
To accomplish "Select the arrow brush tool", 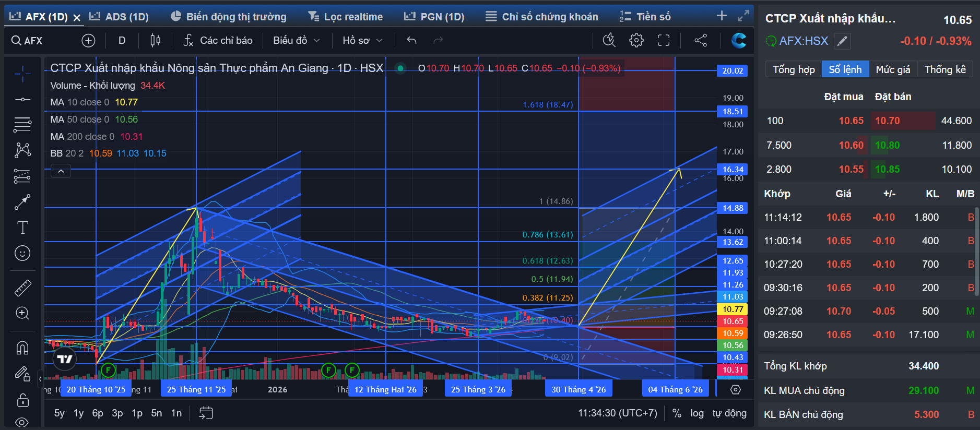I will click(22, 202).
